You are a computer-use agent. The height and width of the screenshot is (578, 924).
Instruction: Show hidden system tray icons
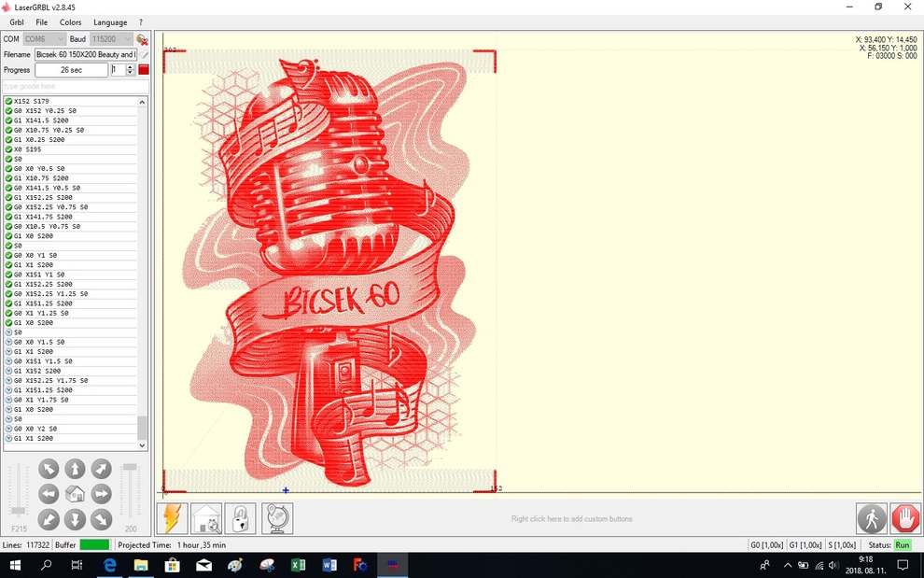(x=787, y=565)
